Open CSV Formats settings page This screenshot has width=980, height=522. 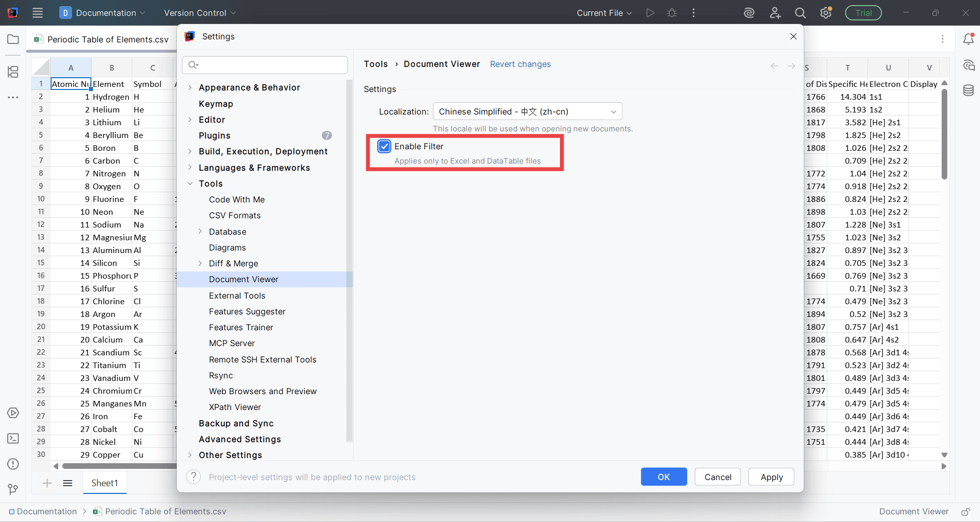point(235,215)
